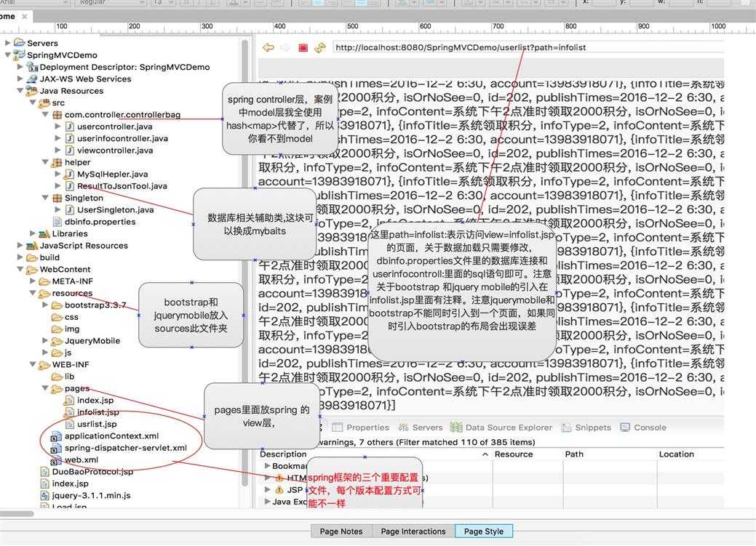The width and height of the screenshot is (756, 546).
Task: Open the Console tab
Action: [x=643, y=427]
